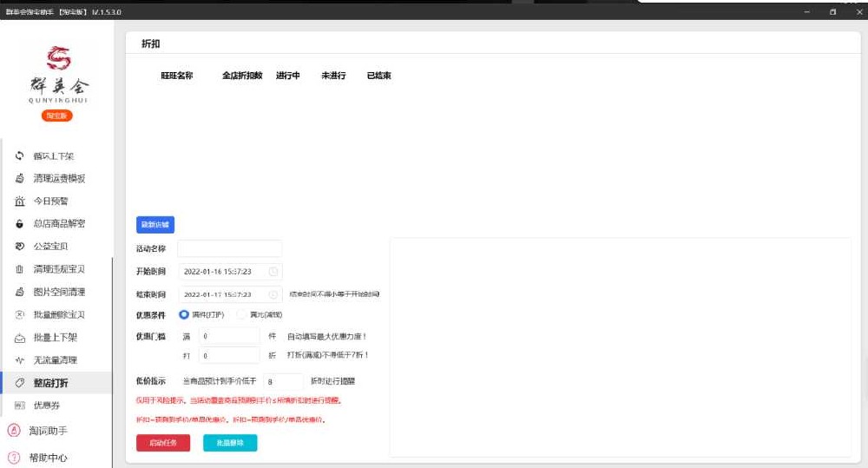Image resolution: width=868 pixels, height=468 pixels.
Task: Open the 循环上下架 sidebar icon
Action: coord(20,155)
